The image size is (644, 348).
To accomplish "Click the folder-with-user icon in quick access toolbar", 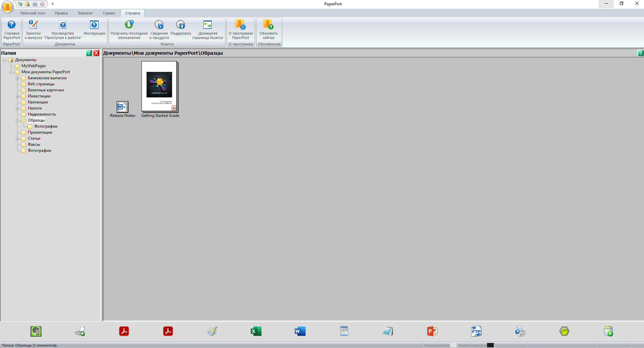I will point(28,4).
